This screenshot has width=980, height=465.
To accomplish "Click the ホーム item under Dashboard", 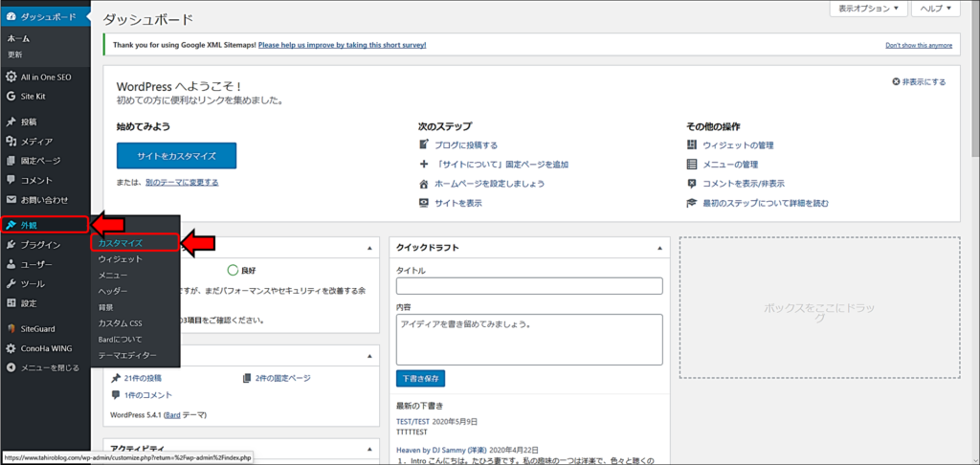I will click(x=19, y=38).
